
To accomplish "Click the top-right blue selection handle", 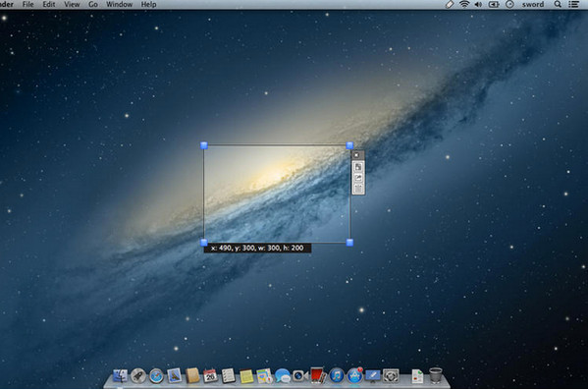I will coord(349,145).
